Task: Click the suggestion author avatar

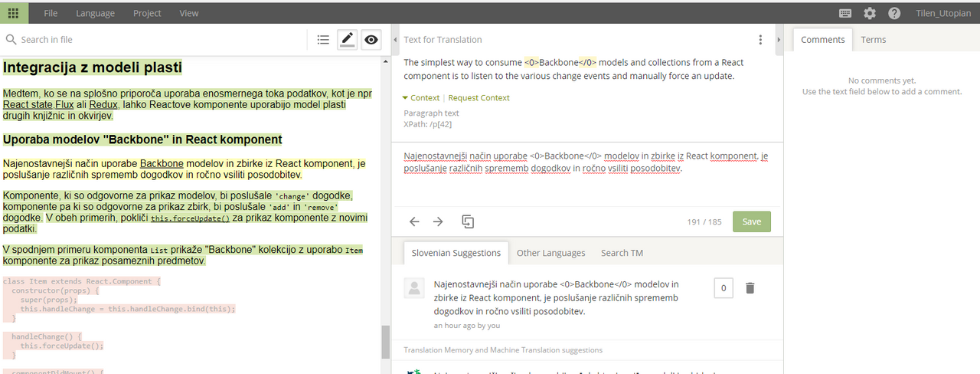Action: pos(414,288)
